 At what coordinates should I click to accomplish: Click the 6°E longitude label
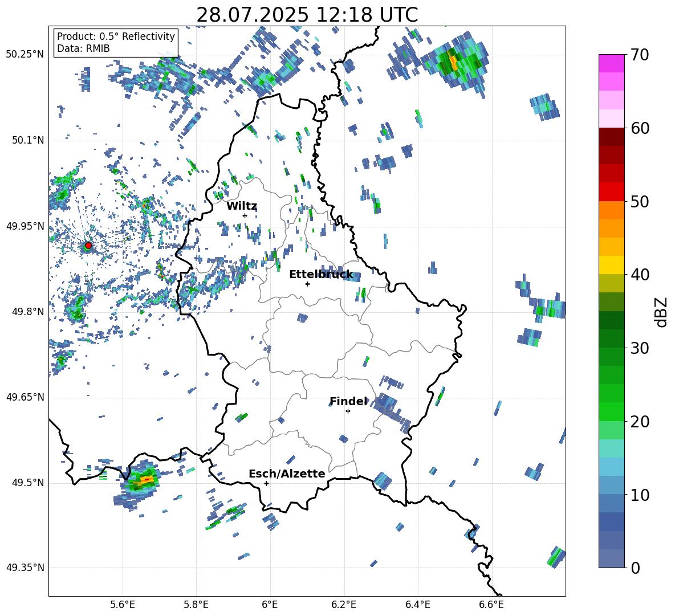pos(270,605)
